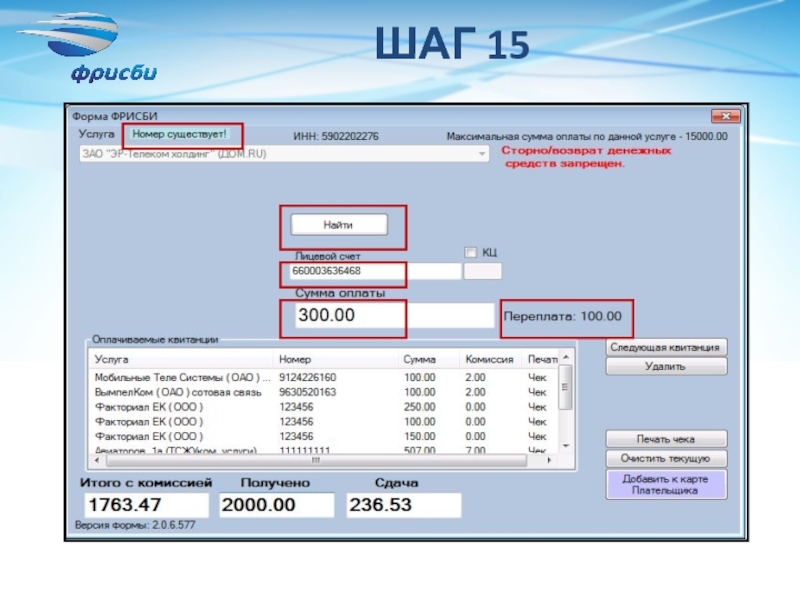Select the Мобильные Теле Системы (ОАО) row
The image size is (800, 600).
tap(324, 378)
